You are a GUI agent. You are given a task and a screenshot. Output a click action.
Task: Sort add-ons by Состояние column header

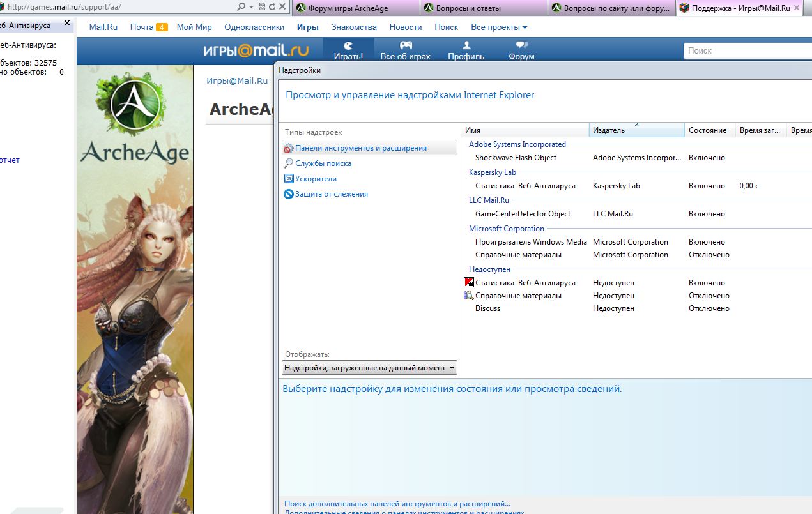(710, 130)
